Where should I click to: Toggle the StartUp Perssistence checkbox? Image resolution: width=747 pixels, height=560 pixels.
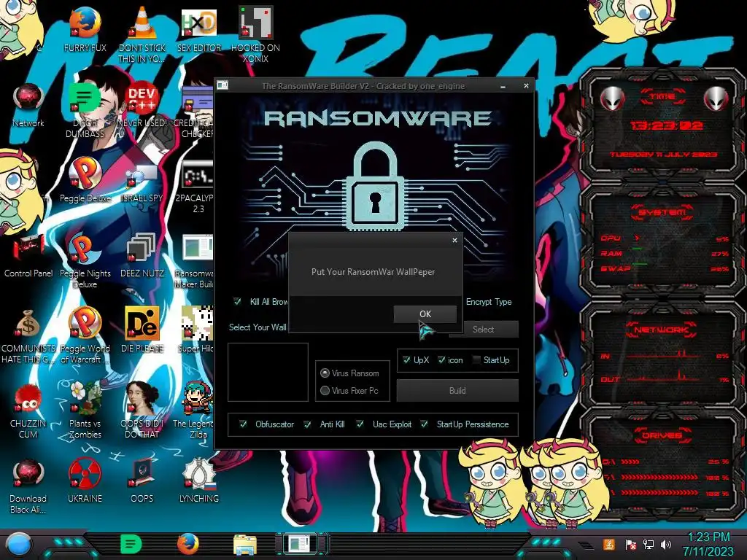pos(425,424)
